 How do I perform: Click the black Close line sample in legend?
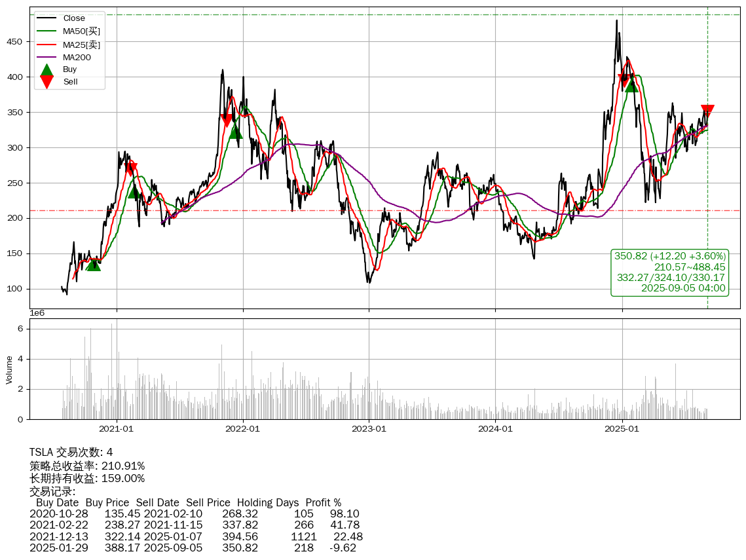point(47,18)
